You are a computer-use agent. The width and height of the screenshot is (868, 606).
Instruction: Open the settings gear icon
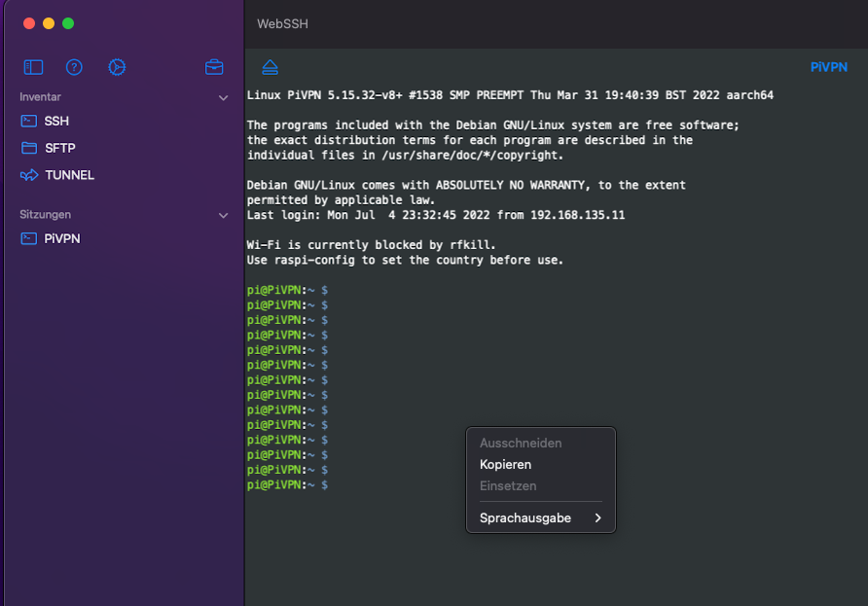[x=117, y=67]
